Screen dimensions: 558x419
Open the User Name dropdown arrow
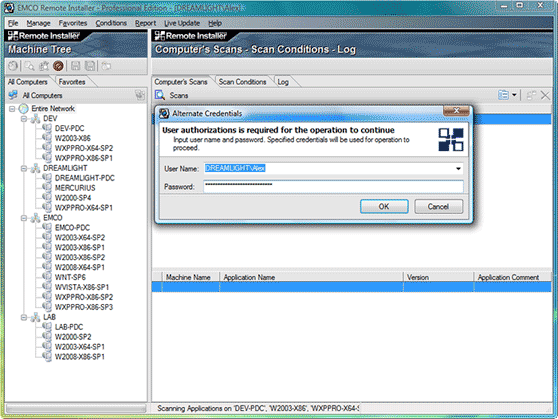[x=458, y=168]
